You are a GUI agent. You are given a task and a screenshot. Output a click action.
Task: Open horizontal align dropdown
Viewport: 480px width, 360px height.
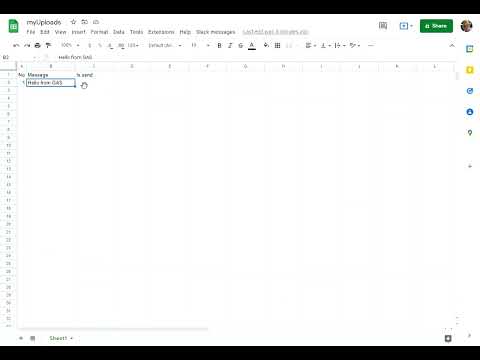pyautogui.click(x=311, y=45)
